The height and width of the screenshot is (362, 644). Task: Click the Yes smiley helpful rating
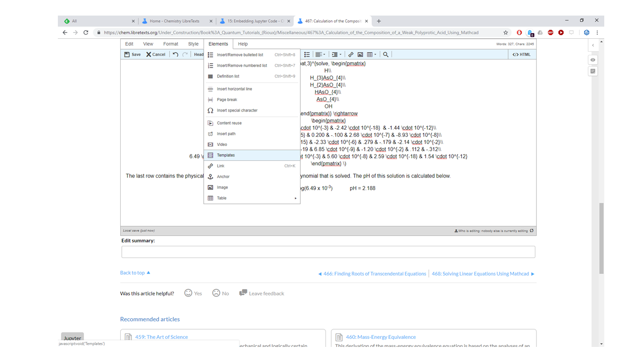pyautogui.click(x=189, y=293)
